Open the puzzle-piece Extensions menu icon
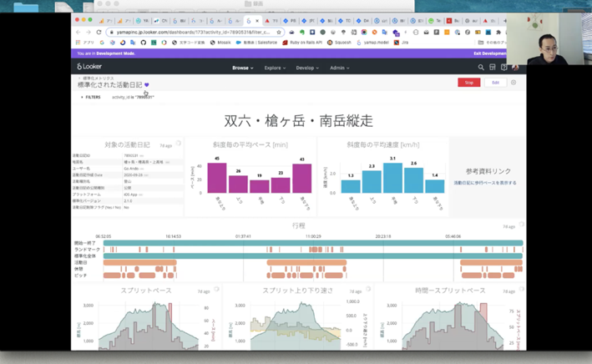592x364 pixels. pyautogui.click(x=498, y=33)
